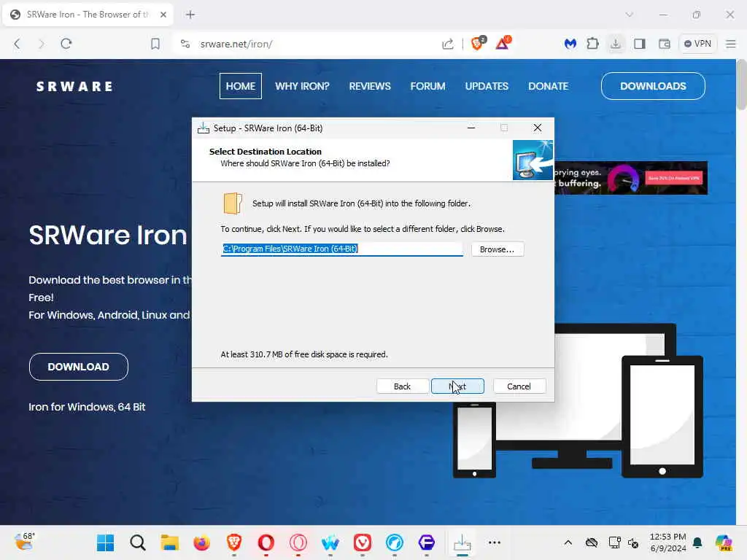Open the Malwarebytes extension icon
Screen dimensions: 747x560
point(570,44)
